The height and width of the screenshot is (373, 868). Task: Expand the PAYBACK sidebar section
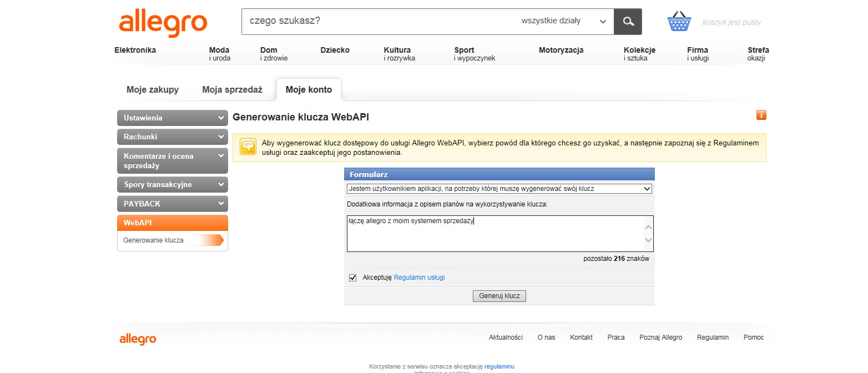(173, 204)
